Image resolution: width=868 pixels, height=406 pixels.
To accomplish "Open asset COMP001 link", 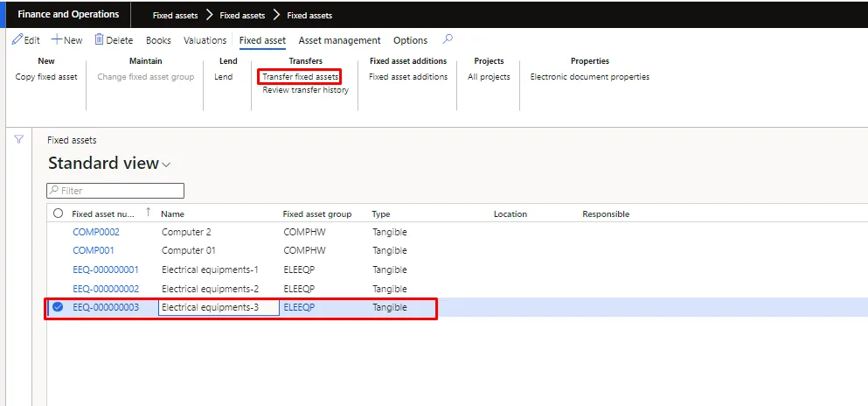I will (x=94, y=250).
